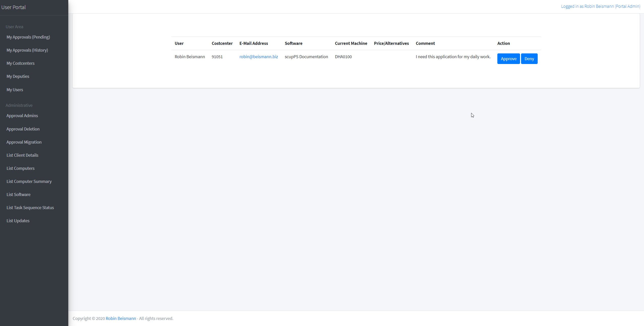Viewport: 644px width, 326px height.
Task: Deny Robin Beismann's software request
Action: click(529, 59)
